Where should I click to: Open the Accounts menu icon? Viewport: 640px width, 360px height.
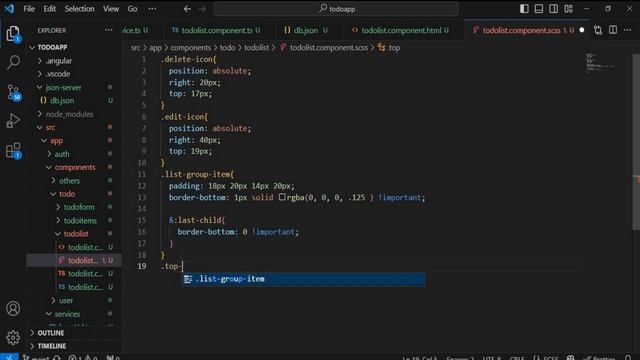point(13,308)
